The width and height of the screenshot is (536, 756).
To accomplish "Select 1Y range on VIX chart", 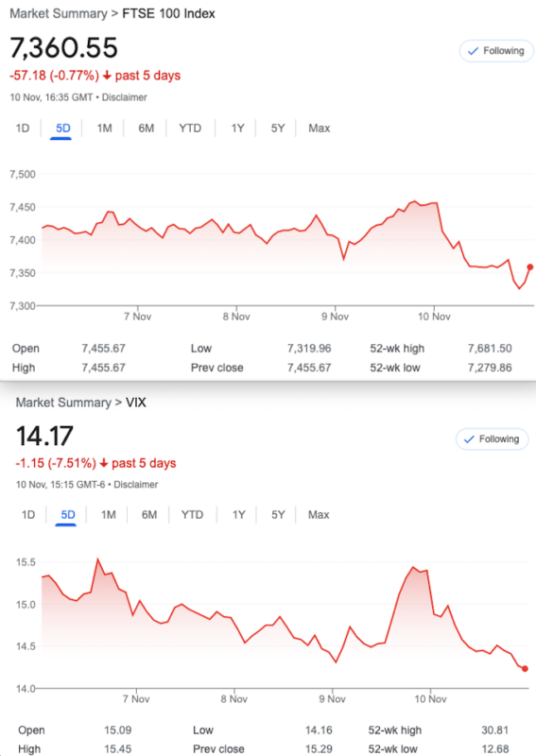I will [239, 515].
